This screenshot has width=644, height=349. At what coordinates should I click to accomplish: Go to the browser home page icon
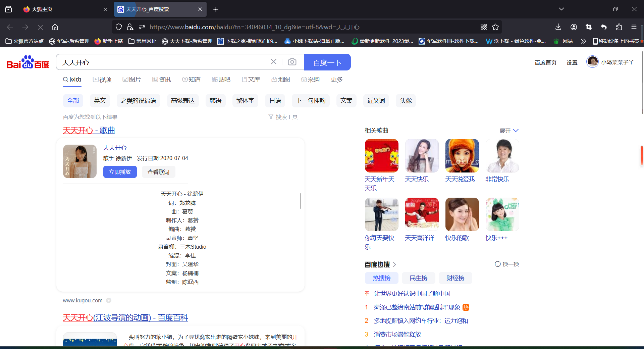click(55, 27)
